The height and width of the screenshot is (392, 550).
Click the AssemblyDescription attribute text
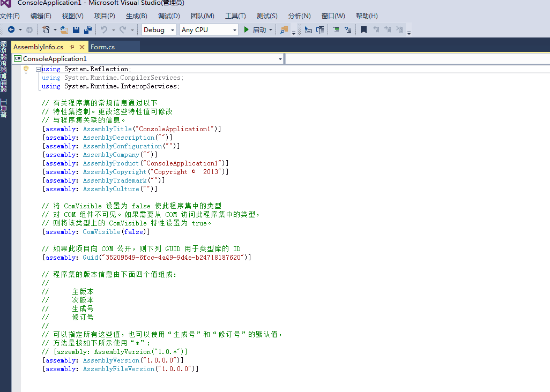point(107,138)
